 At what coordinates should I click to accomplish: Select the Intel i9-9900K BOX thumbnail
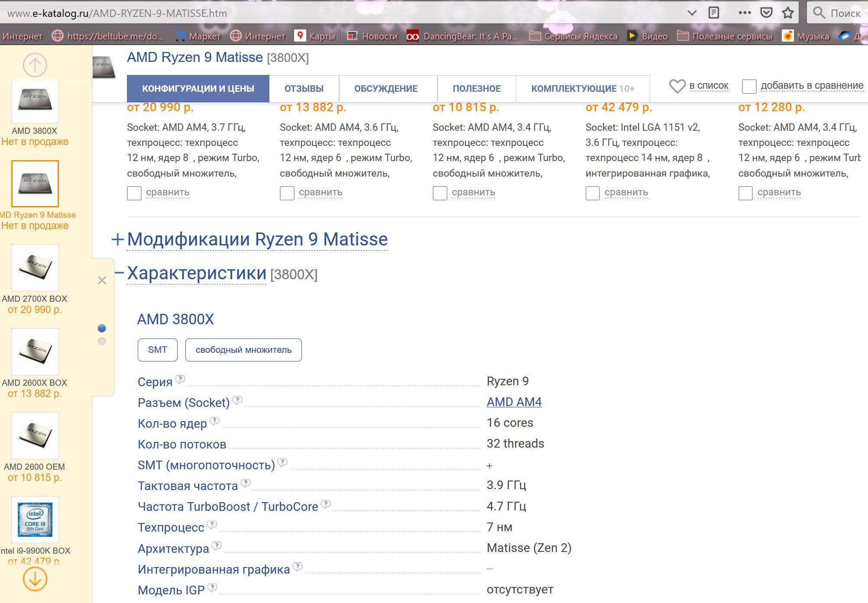(35, 519)
